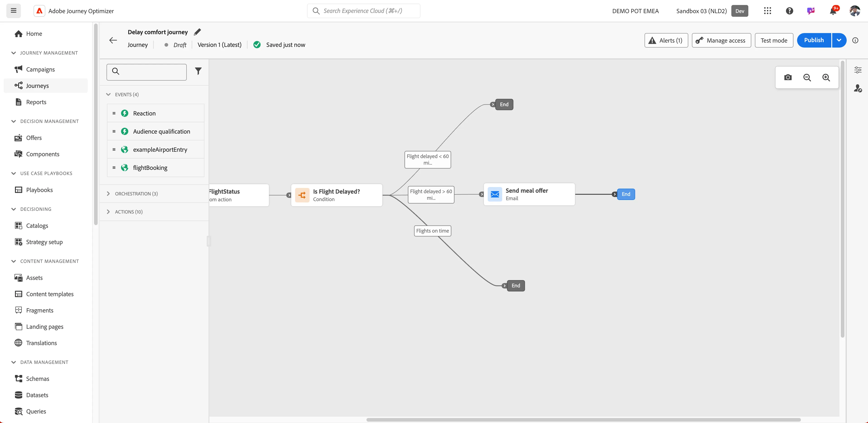Viewport: 868px width, 423px height.
Task: Click the journey info icon next to Publish
Action: coord(855,40)
